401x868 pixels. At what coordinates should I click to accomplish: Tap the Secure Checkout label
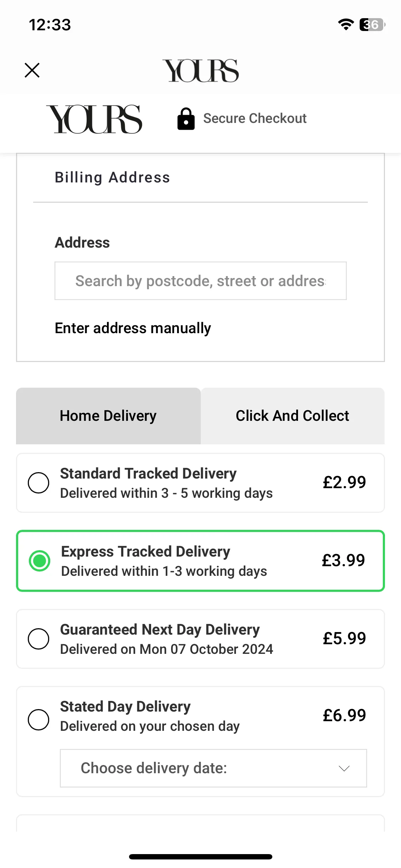click(x=255, y=118)
